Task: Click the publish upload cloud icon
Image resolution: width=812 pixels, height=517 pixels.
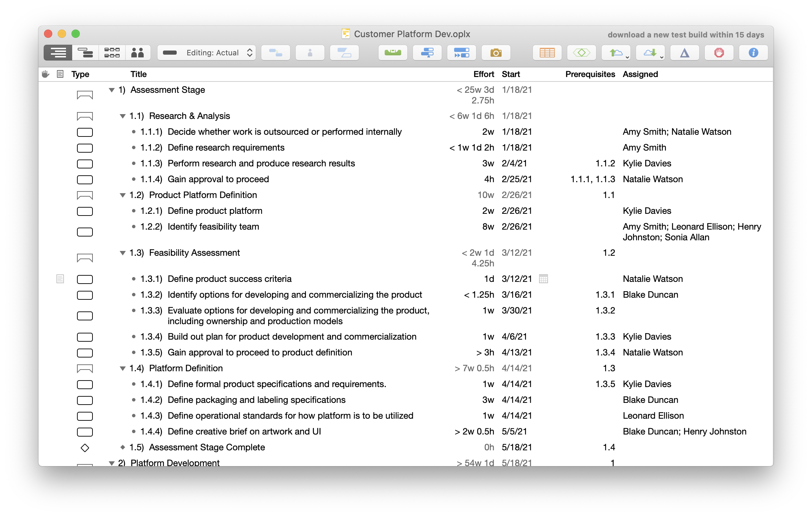Action: [616, 53]
